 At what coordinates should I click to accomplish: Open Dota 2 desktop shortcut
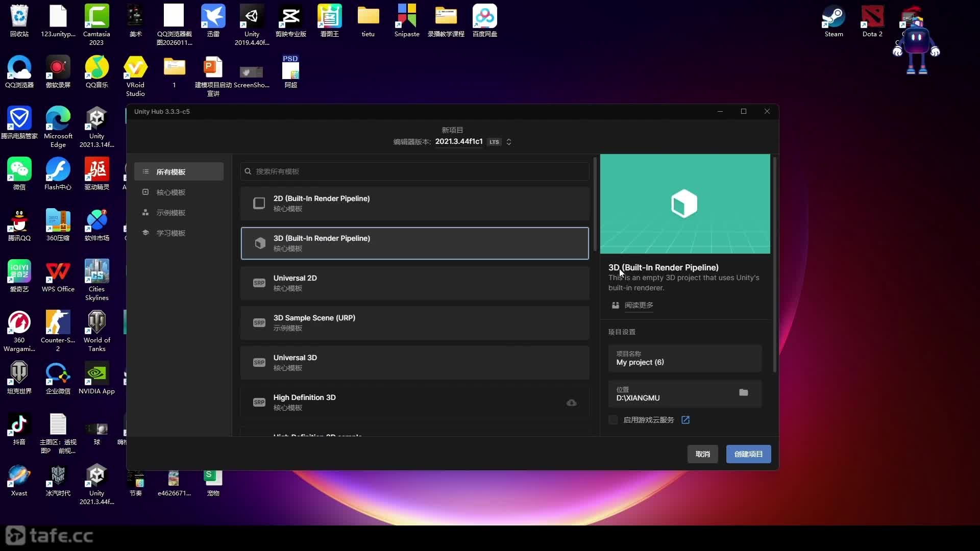(872, 21)
